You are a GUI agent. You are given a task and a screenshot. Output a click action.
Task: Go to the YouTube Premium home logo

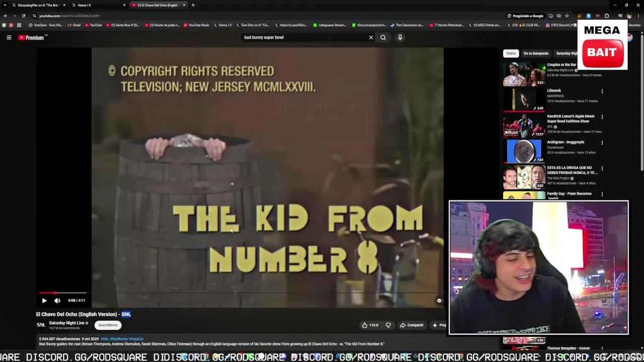coord(32,37)
